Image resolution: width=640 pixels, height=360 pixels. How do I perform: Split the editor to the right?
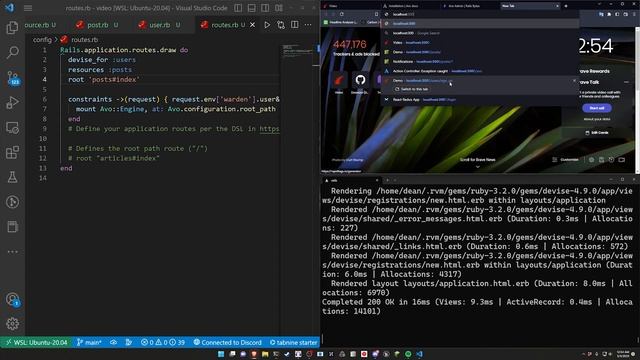point(295,25)
